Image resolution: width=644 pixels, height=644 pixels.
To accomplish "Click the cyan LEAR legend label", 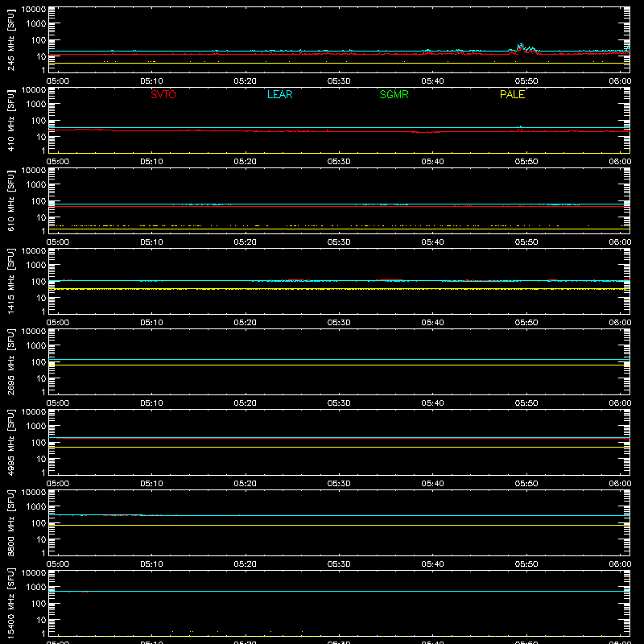I will point(279,94).
